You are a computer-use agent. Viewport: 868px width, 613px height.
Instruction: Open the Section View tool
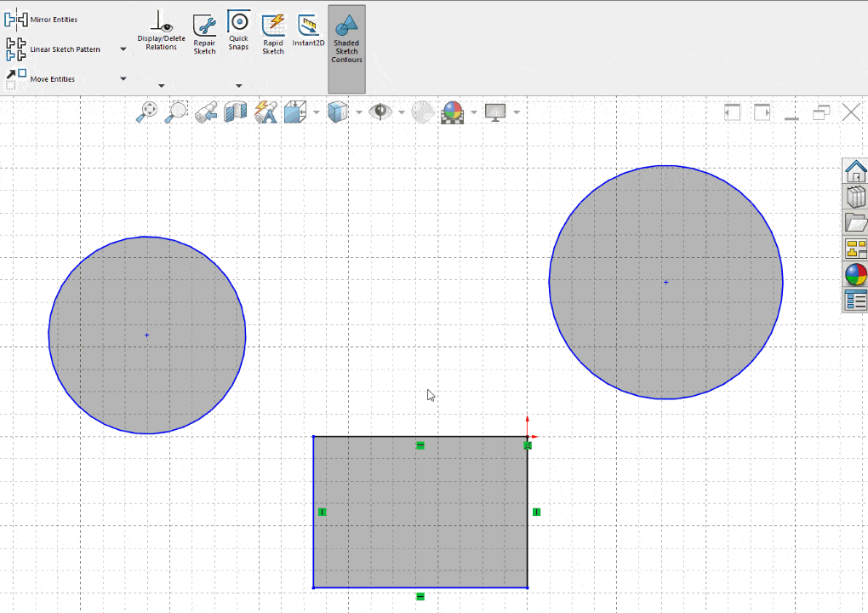[x=235, y=112]
